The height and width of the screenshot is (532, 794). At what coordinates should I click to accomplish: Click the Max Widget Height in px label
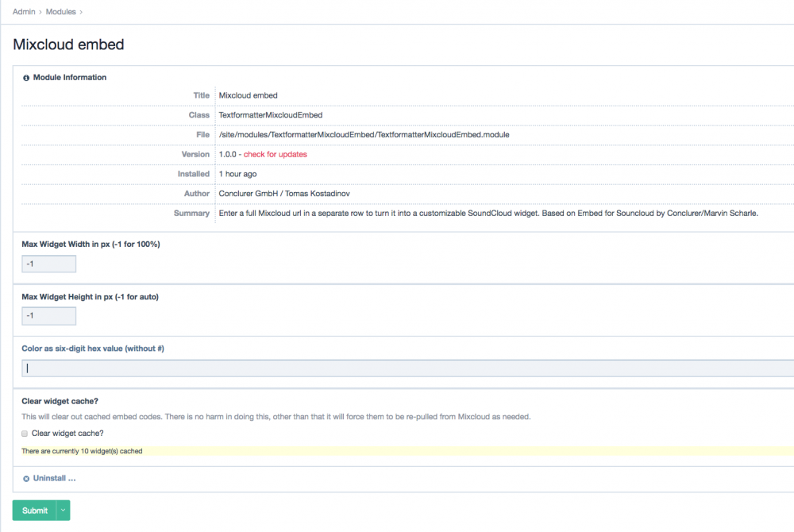click(x=91, y=297)
